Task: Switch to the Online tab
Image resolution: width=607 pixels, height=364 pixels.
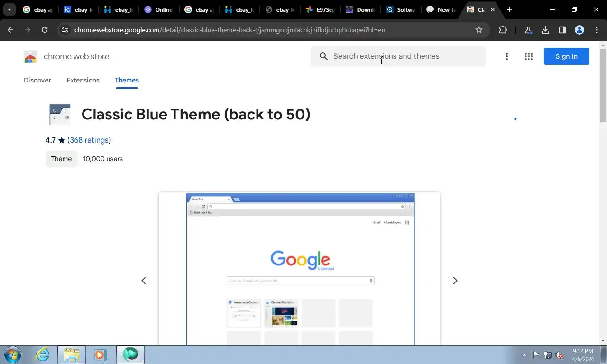Action: [x=158, y=9]
